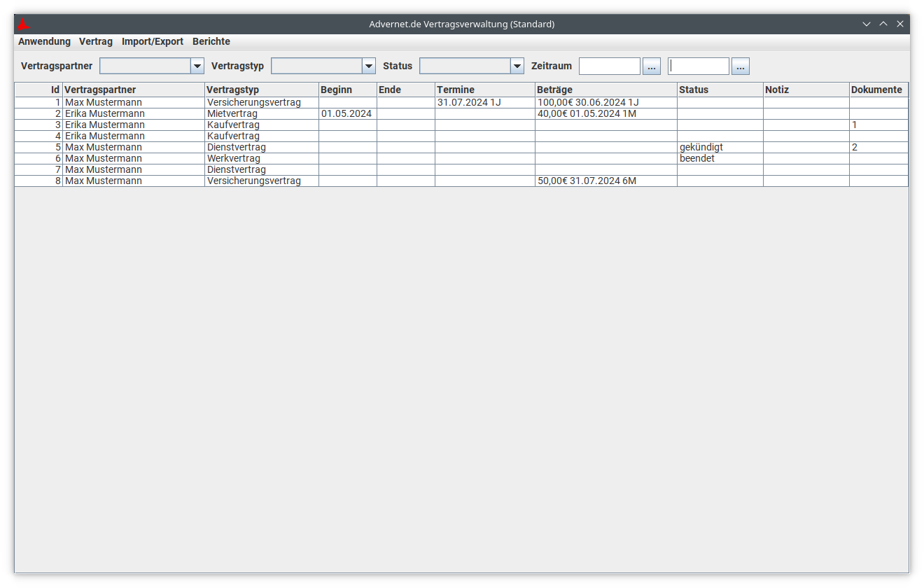924x588 pixels.
Task: Sort by Ende column header
Action: coord(406,90)
